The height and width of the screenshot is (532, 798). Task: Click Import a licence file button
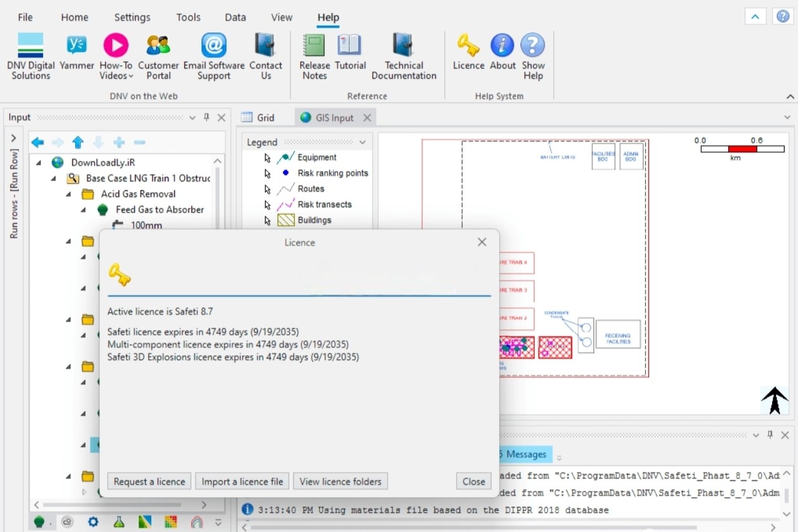(x=242, y=481)
